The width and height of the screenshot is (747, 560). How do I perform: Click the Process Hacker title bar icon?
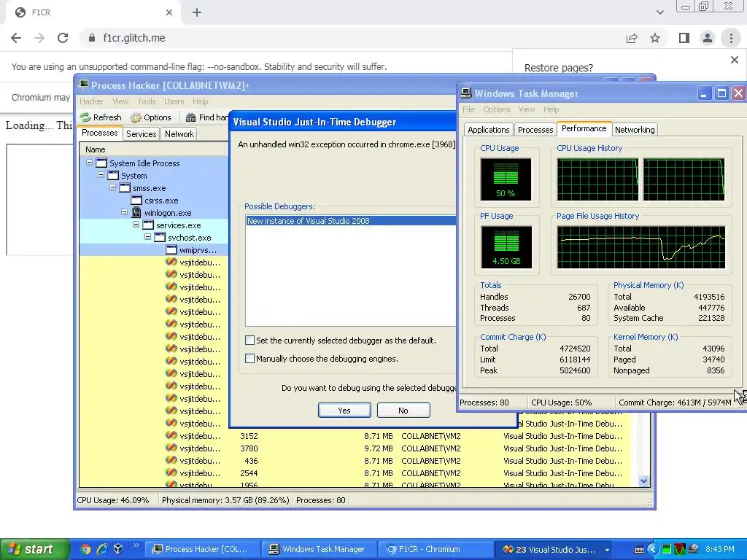coord(83,85)
